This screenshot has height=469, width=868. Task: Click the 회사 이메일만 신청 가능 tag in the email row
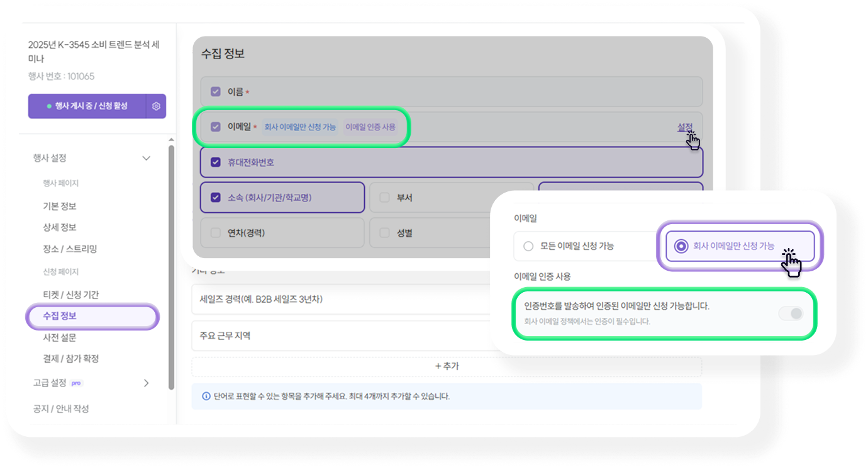pyautogui.click(x=300, y=127)
